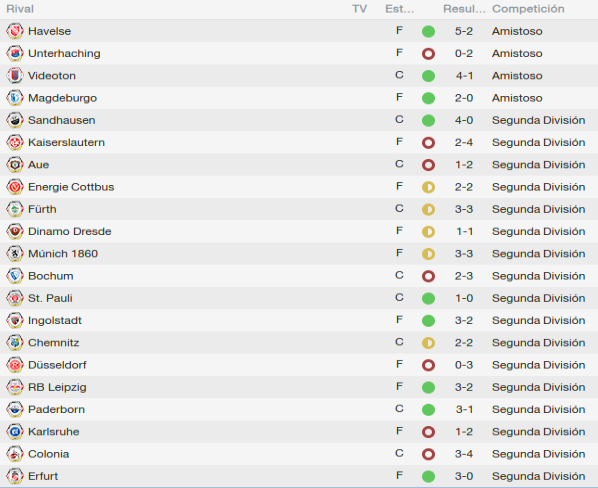Click the Bochum club crest
This screenshot has width=598, height=488.
point(15,276)
